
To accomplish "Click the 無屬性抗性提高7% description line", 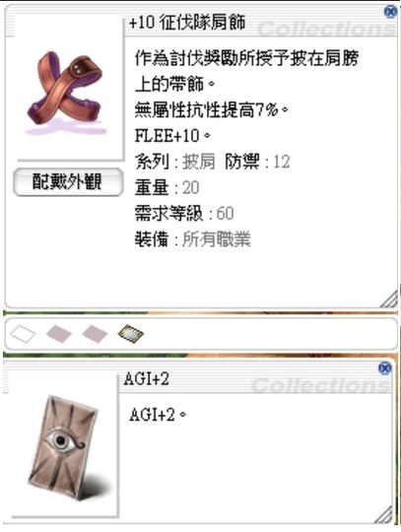I will pos(212,109).
